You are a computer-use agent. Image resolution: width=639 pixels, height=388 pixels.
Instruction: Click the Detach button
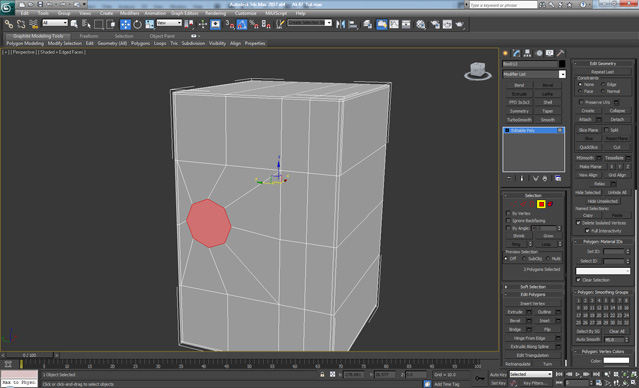tap(617, 119)
